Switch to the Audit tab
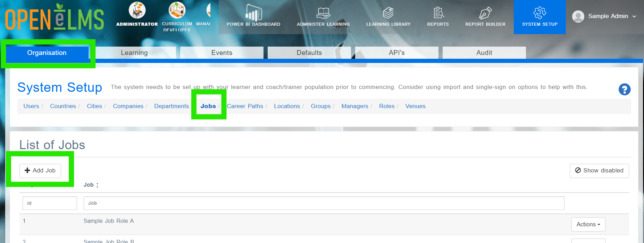 tap(484, 53)
